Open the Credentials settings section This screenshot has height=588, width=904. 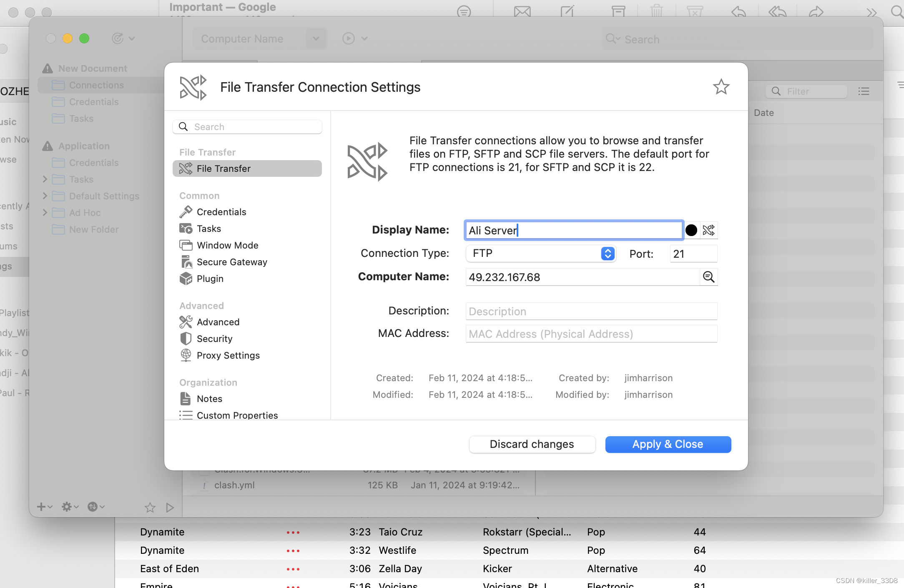(x=221, y=212)
